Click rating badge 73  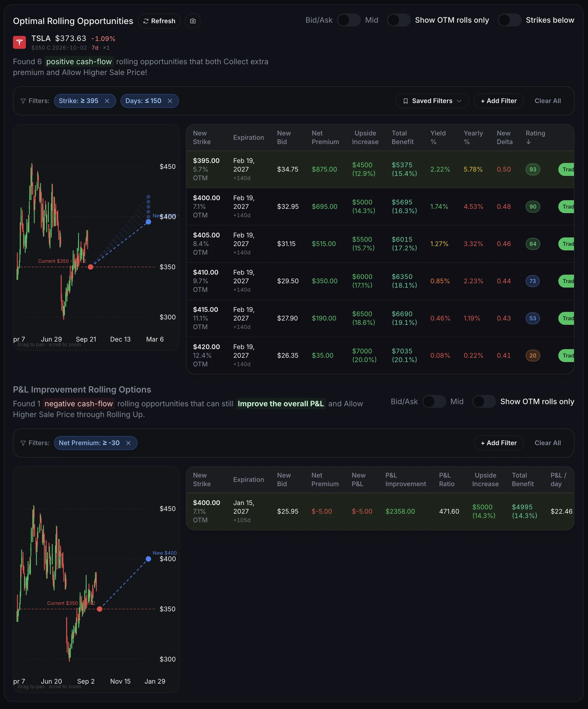(533, 281)
